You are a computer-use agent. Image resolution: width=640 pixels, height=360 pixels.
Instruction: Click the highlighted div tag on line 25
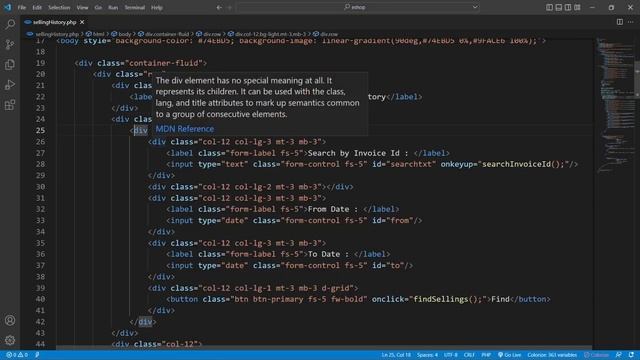coord(140,131)
